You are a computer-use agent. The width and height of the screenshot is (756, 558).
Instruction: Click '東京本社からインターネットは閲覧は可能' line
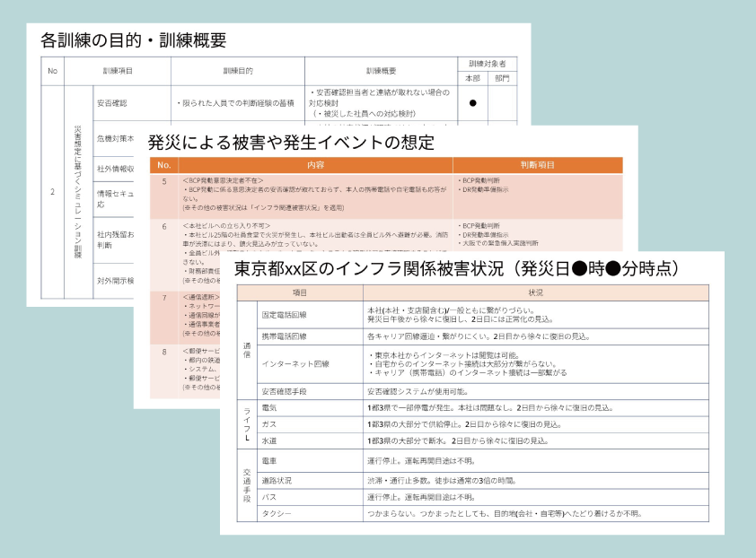444,354
